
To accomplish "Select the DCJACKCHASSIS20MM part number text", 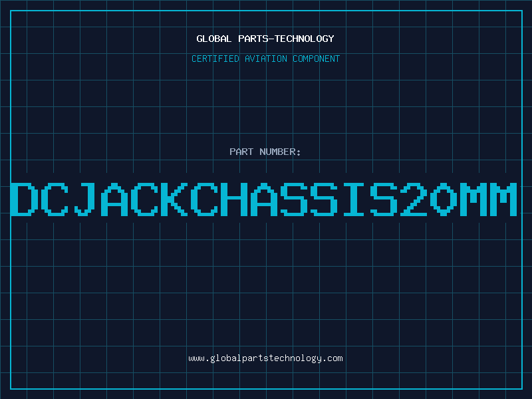I will coord(264,199).
